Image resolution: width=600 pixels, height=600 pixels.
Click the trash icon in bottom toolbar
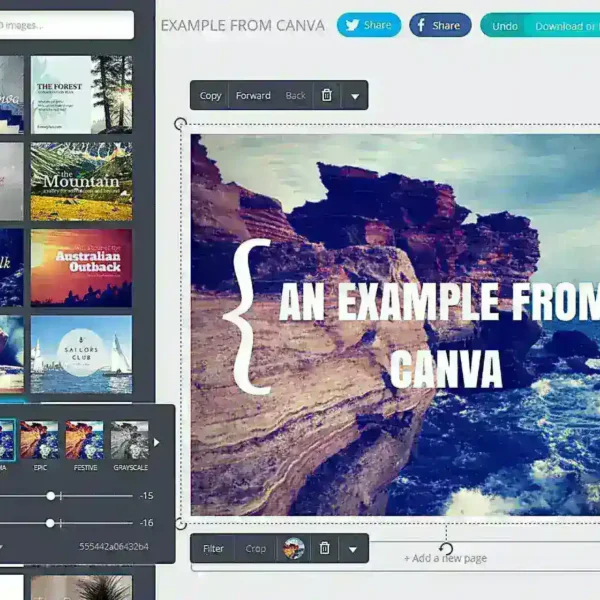(x=324, y=548)
